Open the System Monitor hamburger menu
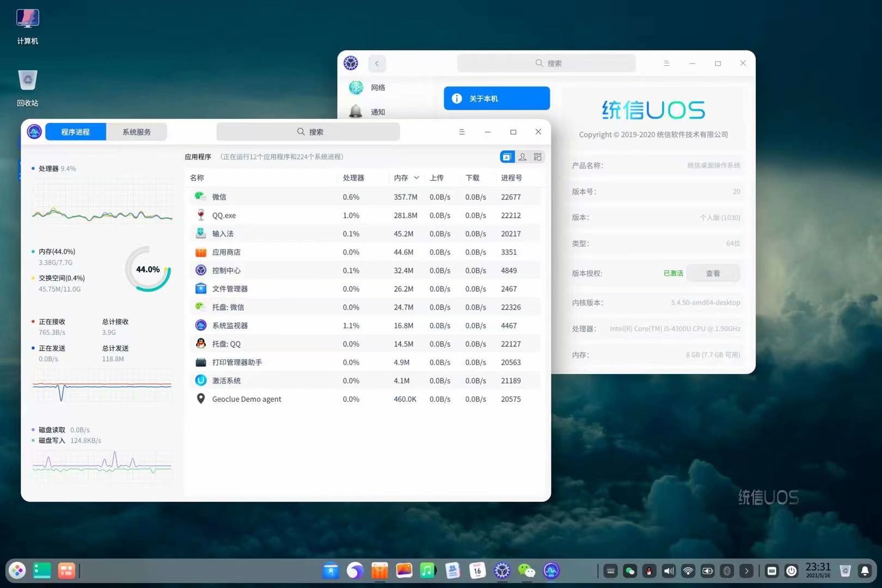 (462, 132)
